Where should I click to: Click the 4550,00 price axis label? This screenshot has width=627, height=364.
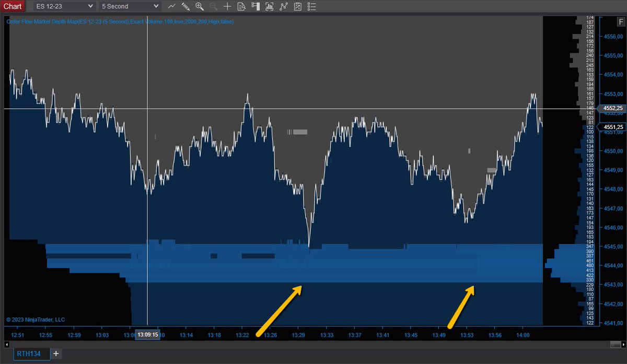click(612, 151)
